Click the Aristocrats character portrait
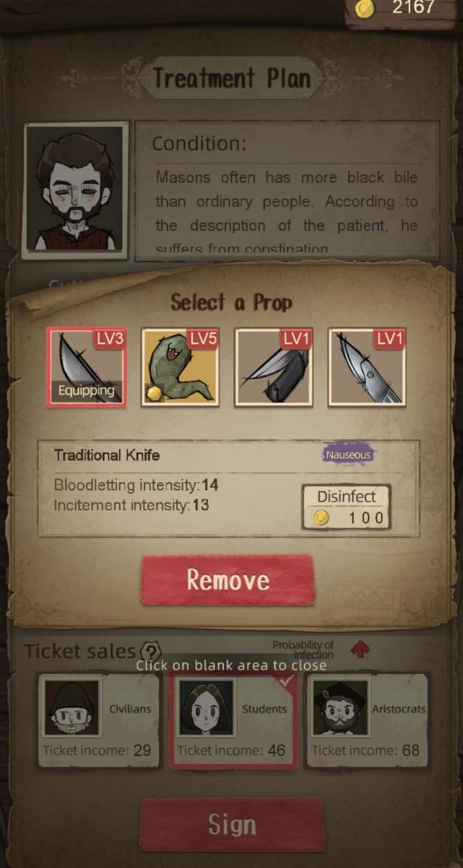The height and width of the screenshot is (868, 463). [x=340, y=707]
